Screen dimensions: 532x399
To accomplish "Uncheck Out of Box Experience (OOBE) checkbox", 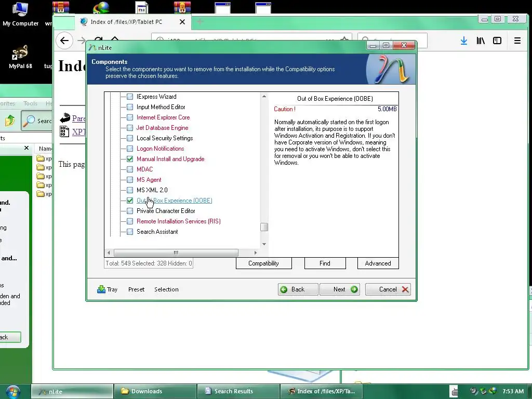I will tap(129, 201).
